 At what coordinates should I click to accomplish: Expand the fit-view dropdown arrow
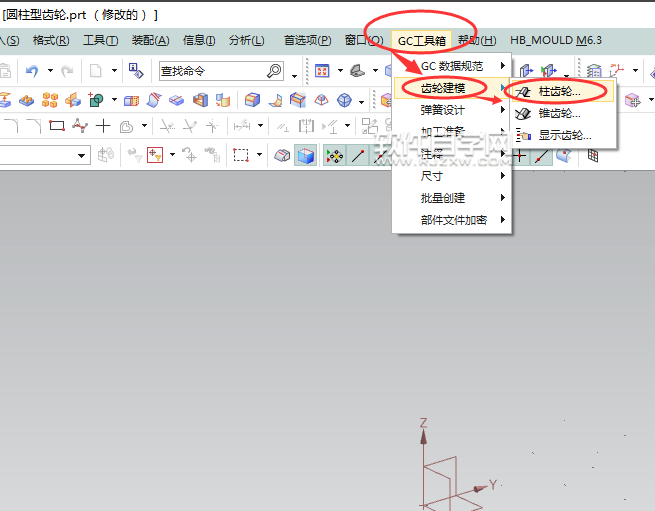pyautogui.click(x=340, y=70)
